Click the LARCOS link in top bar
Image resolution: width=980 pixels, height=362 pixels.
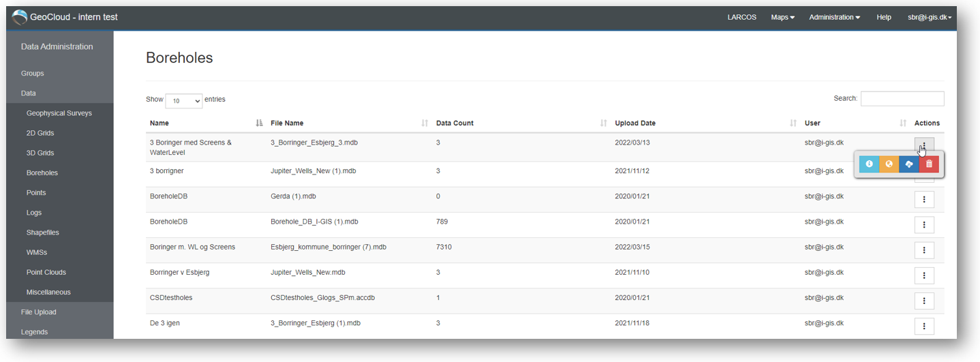pos(741,17)
